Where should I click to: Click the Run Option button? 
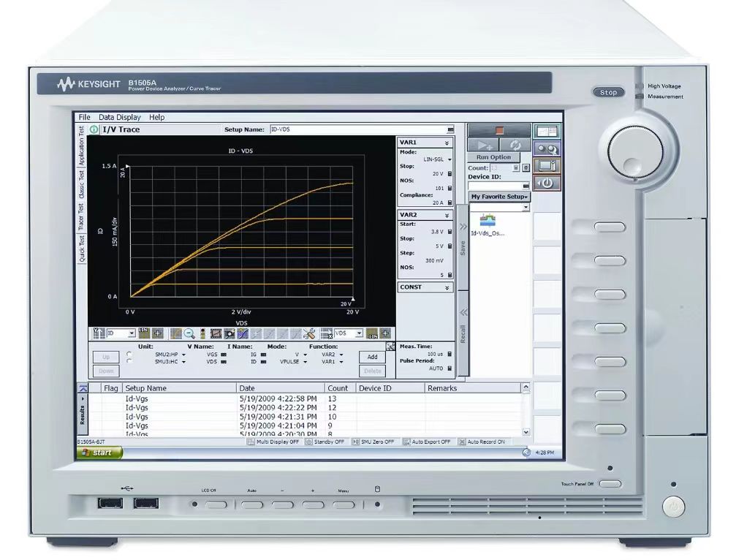[x=493, y=157]
